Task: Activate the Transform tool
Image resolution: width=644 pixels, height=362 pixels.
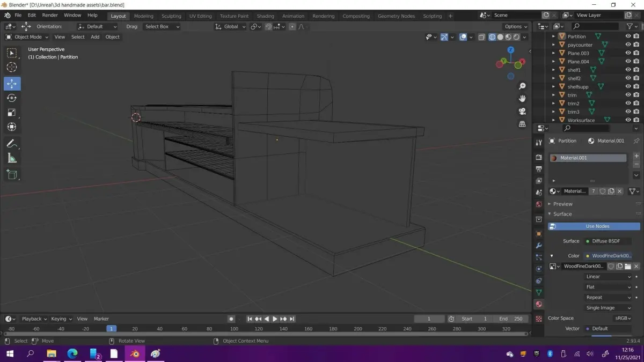Action: point(12,127)
